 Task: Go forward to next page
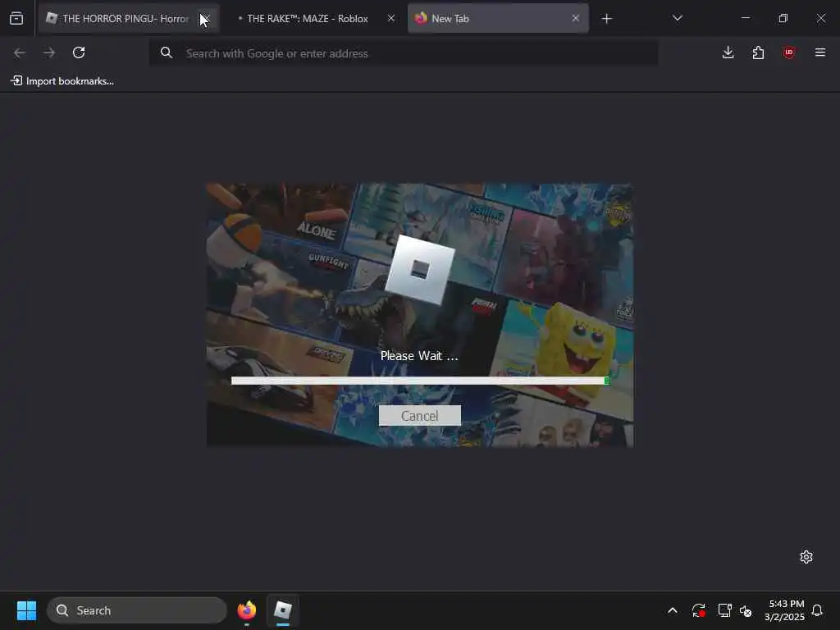(x=49, y=52)
